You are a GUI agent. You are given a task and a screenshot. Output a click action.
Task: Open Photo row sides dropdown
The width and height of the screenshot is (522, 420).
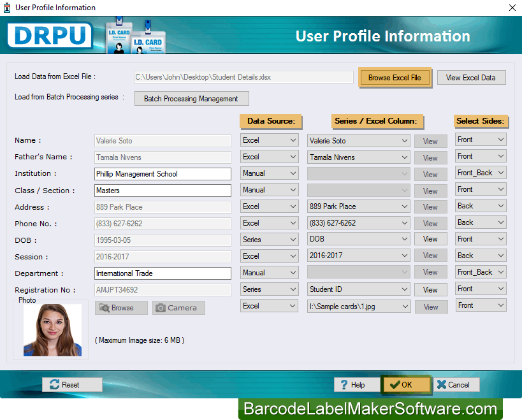(x=481, y=305)
